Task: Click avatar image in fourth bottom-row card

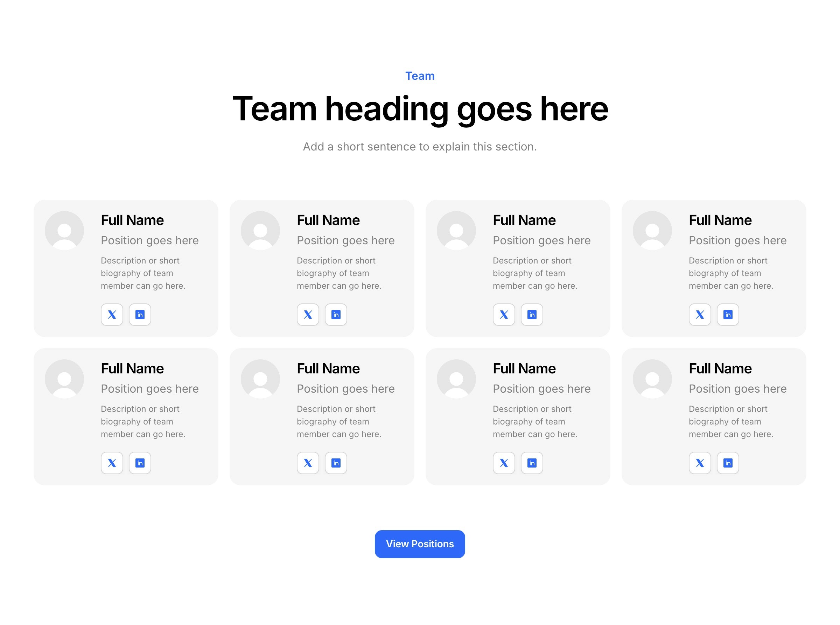Action: point(652,379)
